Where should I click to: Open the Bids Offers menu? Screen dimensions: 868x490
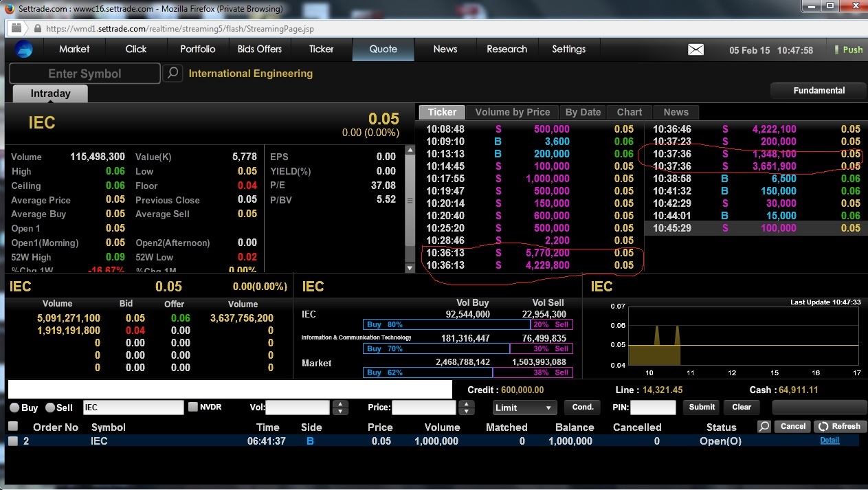pyautogui.click(x=260, y=49)
